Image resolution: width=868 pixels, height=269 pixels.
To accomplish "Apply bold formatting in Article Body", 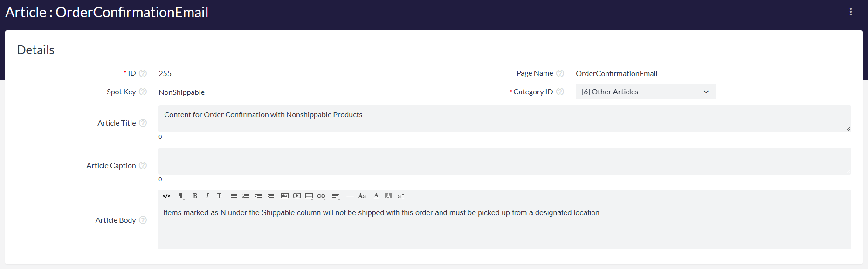I will (195, 196).
